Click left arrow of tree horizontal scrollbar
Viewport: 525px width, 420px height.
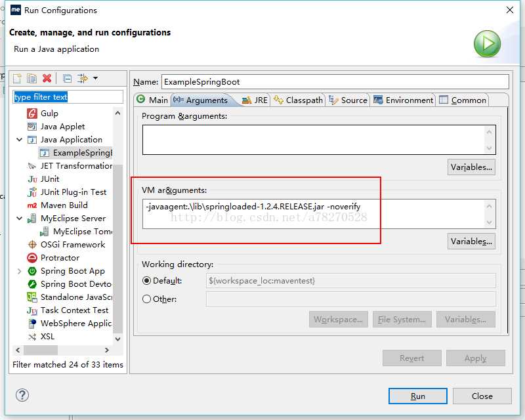(x=18, y=350)
